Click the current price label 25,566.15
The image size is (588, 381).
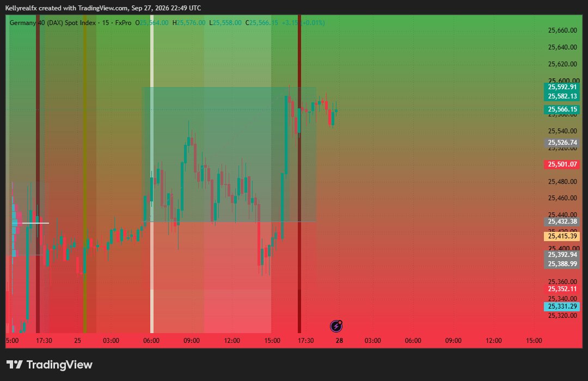[x=562, y=109]
